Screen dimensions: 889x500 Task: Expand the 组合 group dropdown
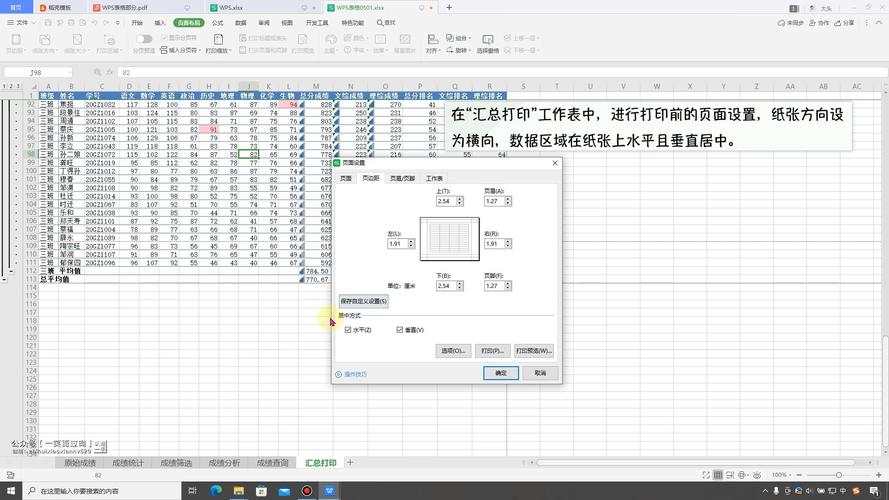click(x=469, y=38)
